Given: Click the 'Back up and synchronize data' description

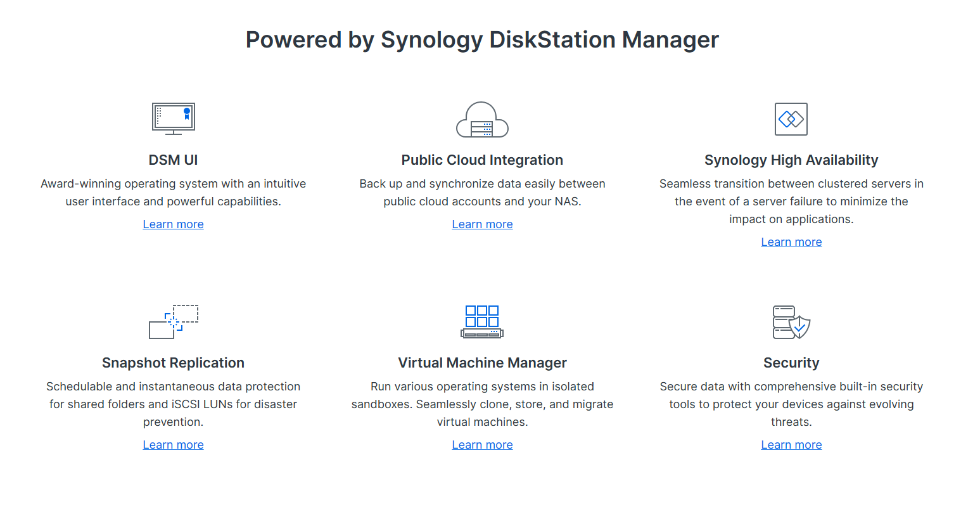Looking at the screenshot, I should point(482,193).
